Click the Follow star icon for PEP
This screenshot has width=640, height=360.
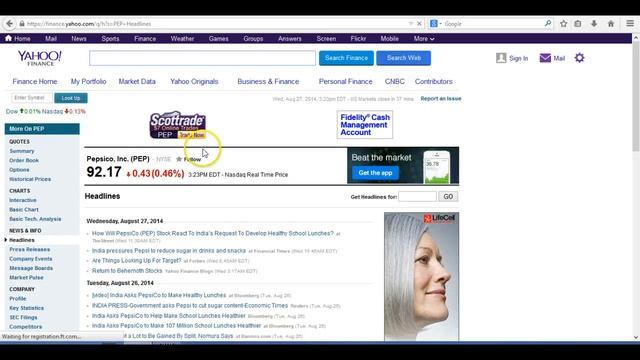coord(179,159)
